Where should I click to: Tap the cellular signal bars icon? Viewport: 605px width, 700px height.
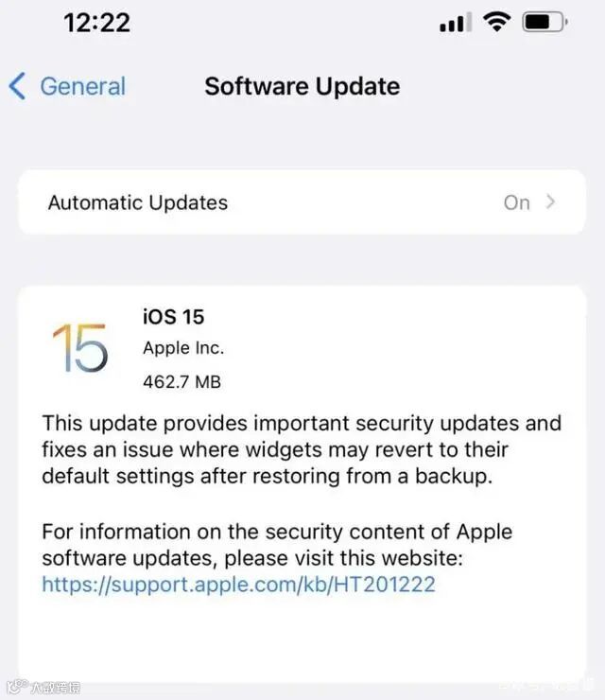(x=455, y=23)
